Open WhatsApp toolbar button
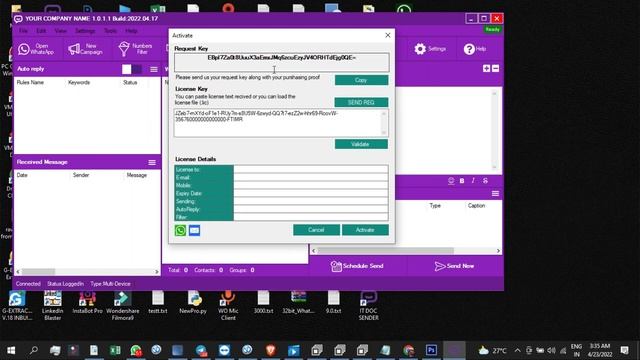Screen dimensions: 640x360 (36, 49)
